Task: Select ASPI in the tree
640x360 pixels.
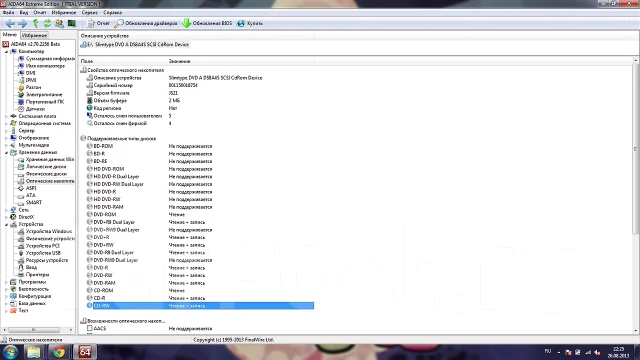Action: (x=31, y=188)
